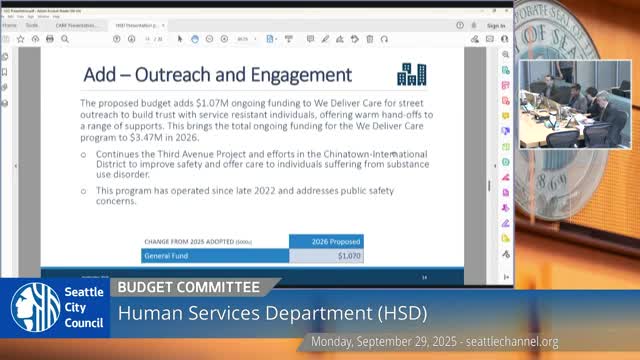The width and height of the screenshot is (640, 360).
Task: Click the share link icon top right
Action: tap(475, 39)
